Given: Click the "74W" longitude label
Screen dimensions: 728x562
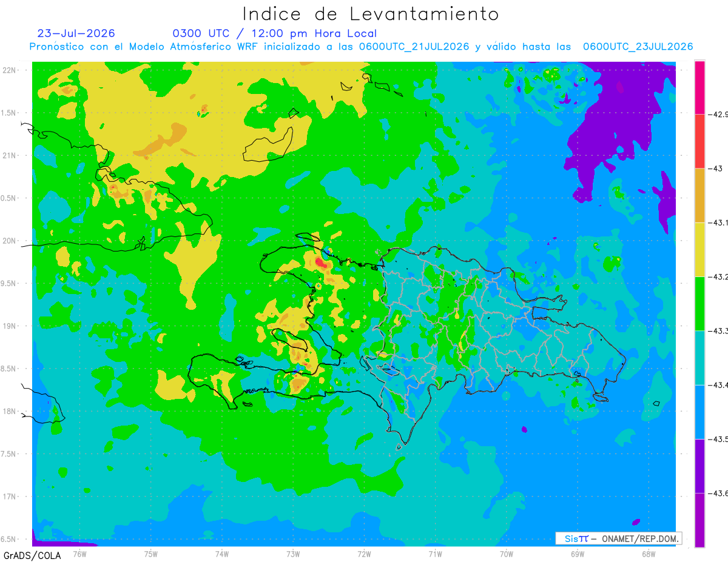Looking at the screenshot, I should 221,553.
